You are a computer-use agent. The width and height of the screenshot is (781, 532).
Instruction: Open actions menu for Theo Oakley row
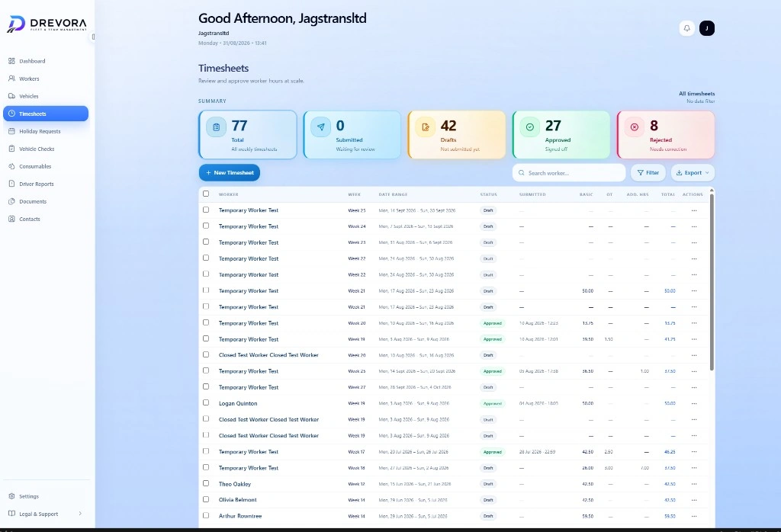[694, 484]
